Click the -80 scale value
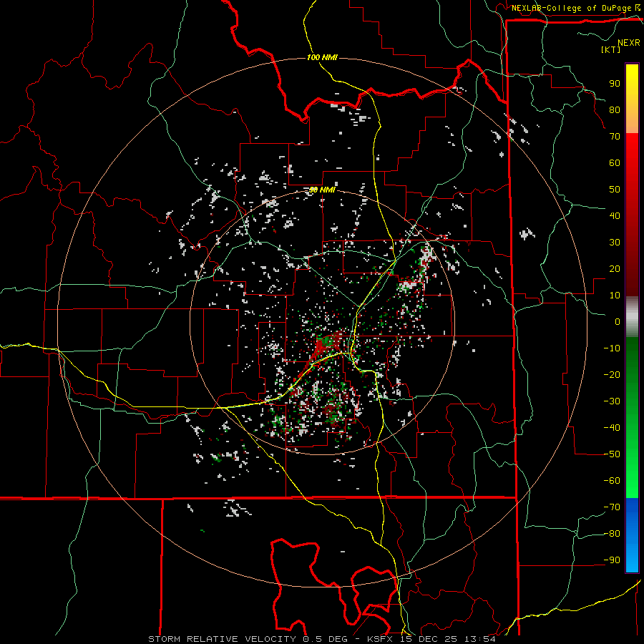Viewport: 644px width, 644px height. coord(612,534)
